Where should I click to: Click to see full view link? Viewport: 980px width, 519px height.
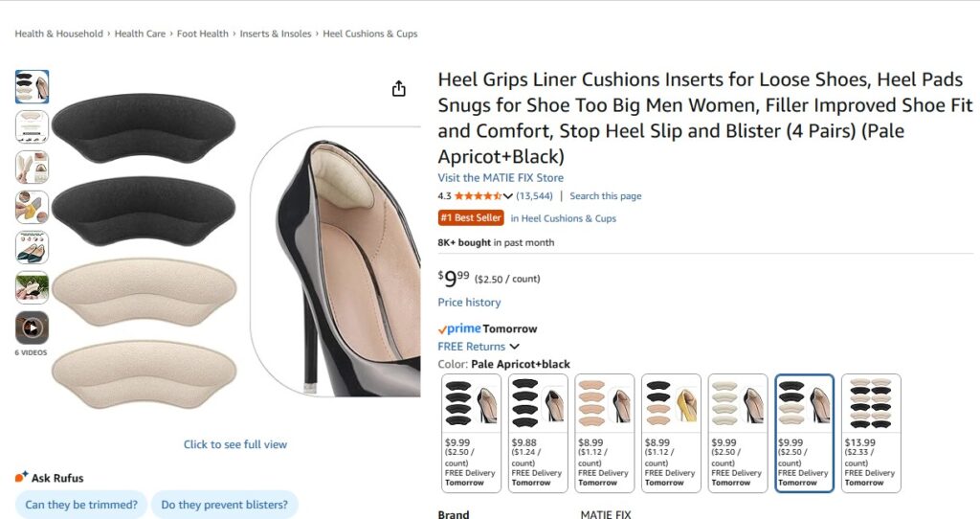pos(235,444)
